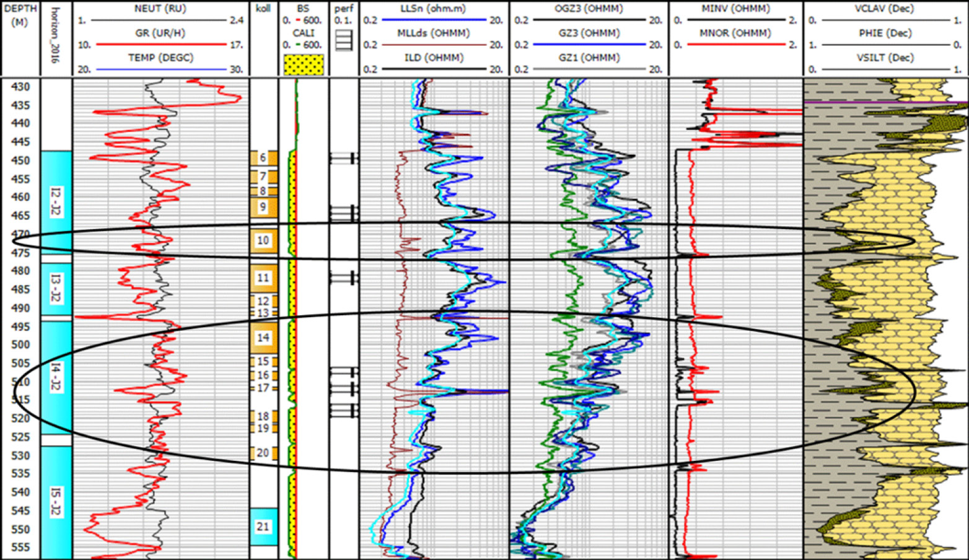Click collector interval box 6

[263, 158]
